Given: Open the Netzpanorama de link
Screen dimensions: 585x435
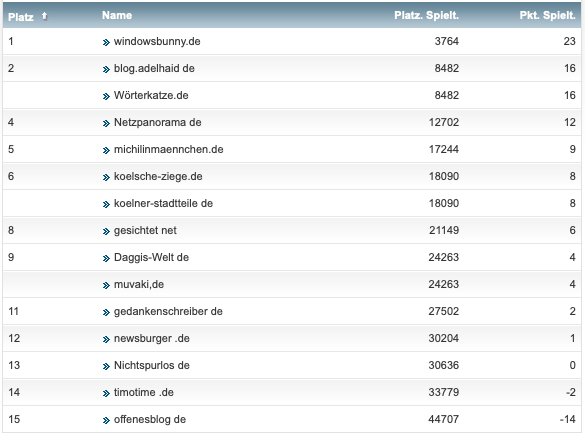Looking at the screenshot, I should [157, 122].
